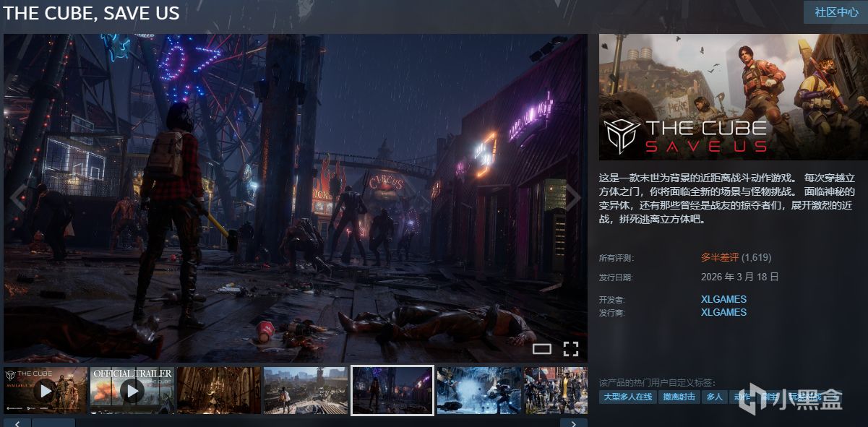Screen dimensions: 868x427
Task: Select the group of characters thumbnail
Action: 556,390
